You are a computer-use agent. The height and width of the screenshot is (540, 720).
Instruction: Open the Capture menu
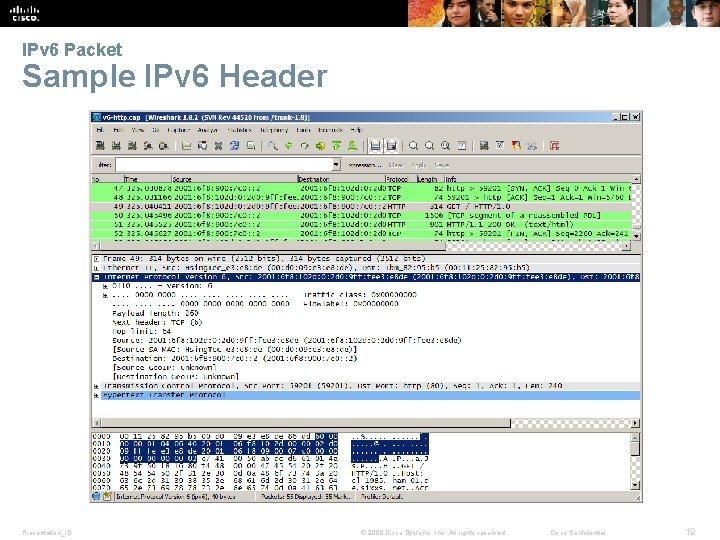click(x=179, y=130)
